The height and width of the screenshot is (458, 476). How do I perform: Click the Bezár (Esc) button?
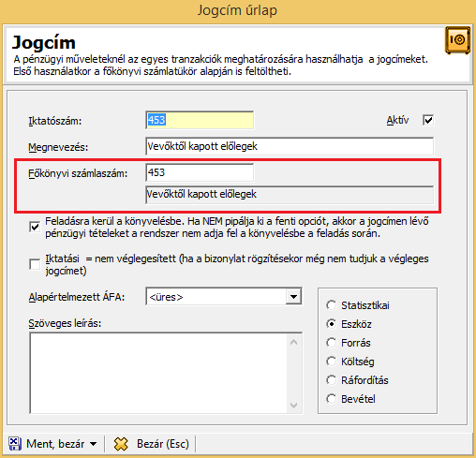click(152, 444)
